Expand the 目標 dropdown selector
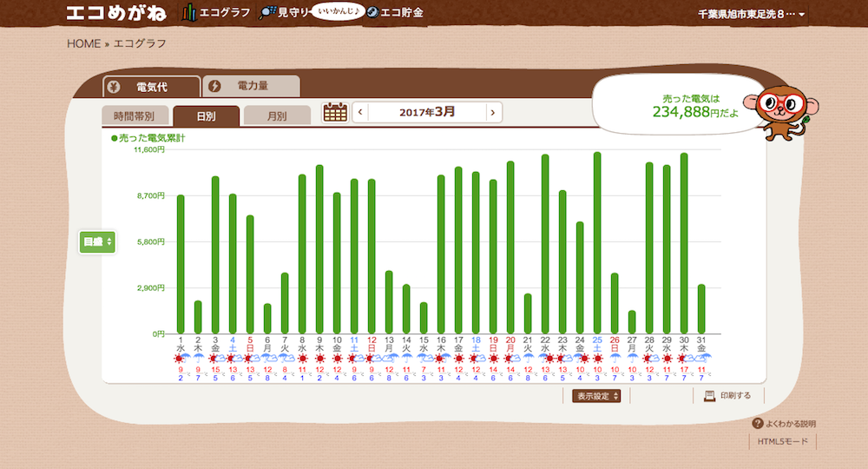The height and width of the screenshot is (469, 868). tap(97, 241)
